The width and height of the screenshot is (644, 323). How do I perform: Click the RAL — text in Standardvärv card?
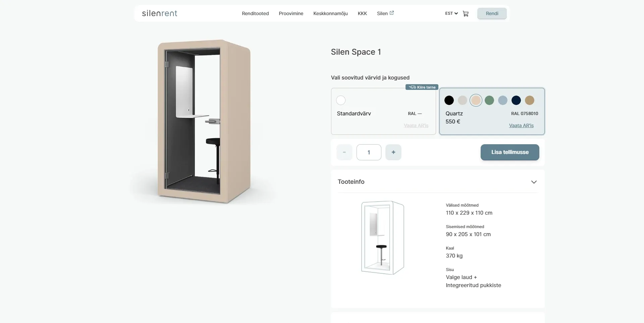pyautogui.click(x=415, y=114)
